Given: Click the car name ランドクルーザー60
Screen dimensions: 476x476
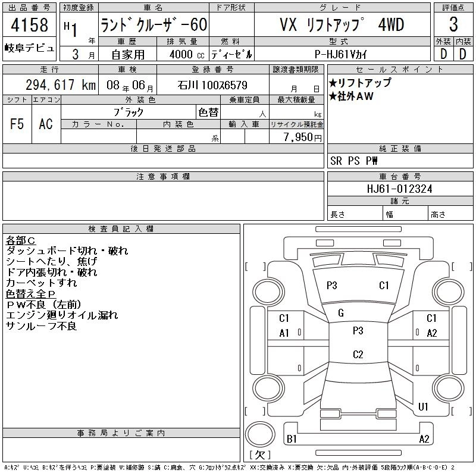Looking at the screenshot, I should click(x=154, y=24).
